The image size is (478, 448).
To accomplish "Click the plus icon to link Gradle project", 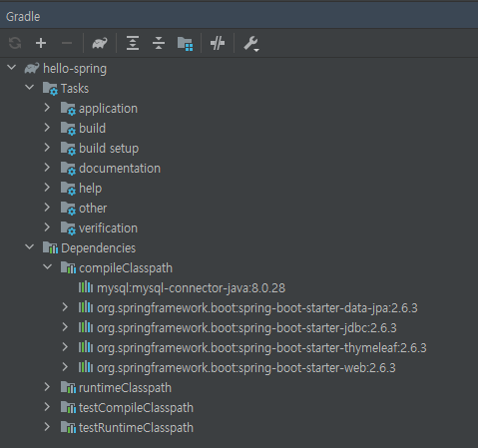I will [x=41, y=43].
